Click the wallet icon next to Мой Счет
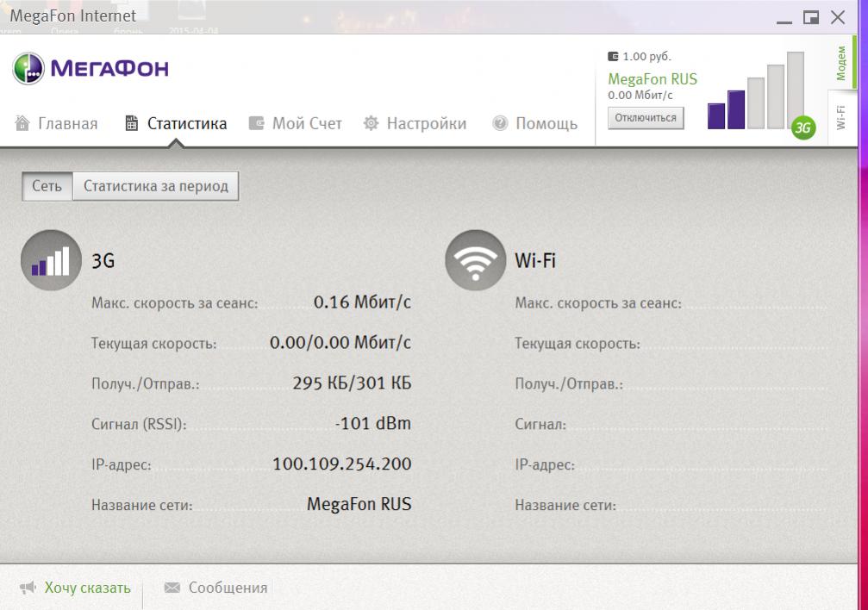 tap(256, 123)
